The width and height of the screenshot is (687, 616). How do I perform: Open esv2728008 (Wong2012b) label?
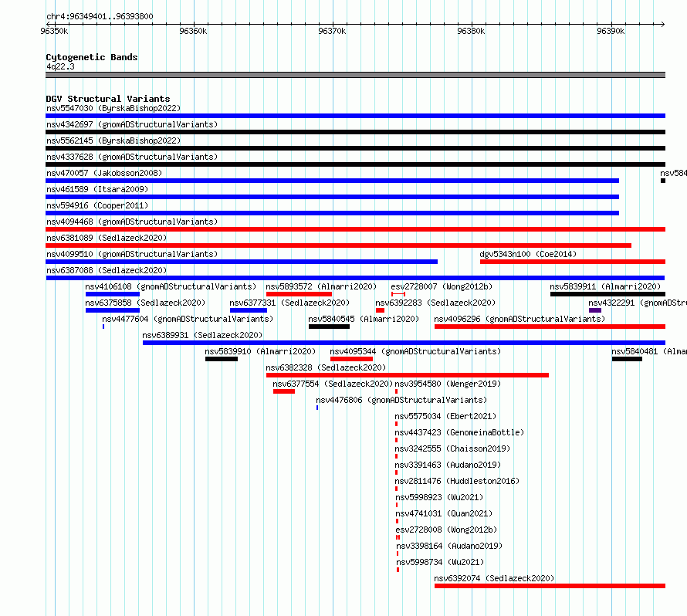(x=446, y=530)
